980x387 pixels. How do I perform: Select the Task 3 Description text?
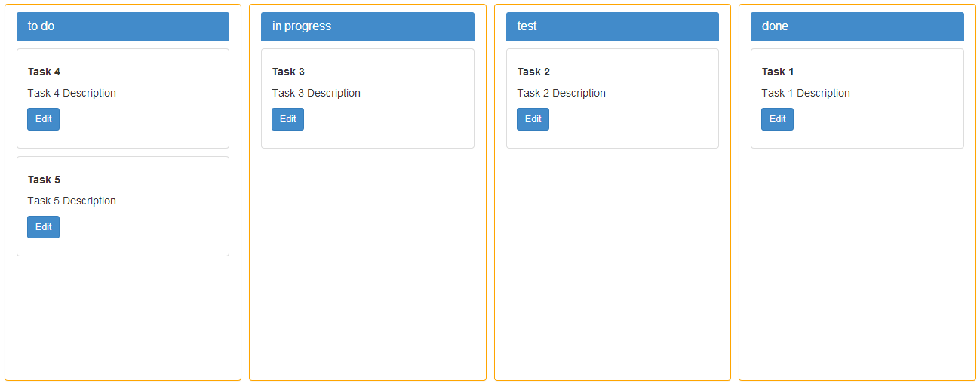pyautogui.click(x=316, y=93)
